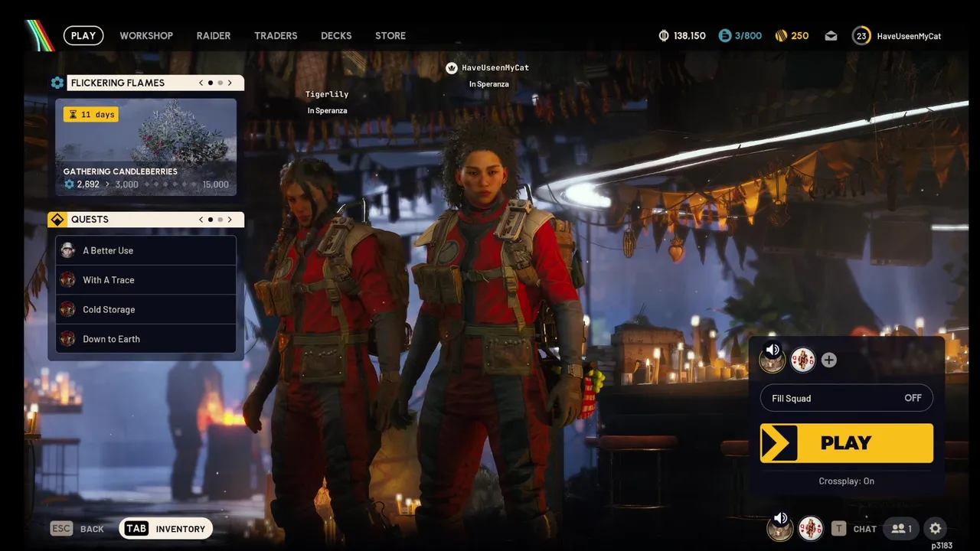The width and height of the screenshot is (980, 551).
Task: Go to the TRADERS tab
Action: point(276,36)
